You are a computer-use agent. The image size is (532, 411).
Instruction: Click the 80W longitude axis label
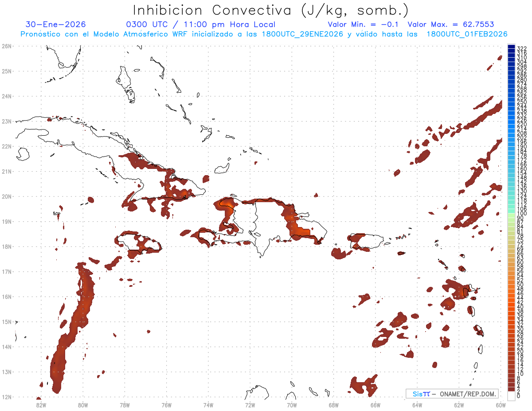83,405
